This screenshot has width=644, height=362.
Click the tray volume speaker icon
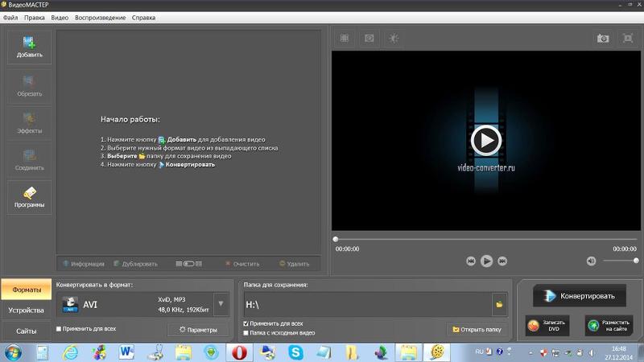(591, 352)
